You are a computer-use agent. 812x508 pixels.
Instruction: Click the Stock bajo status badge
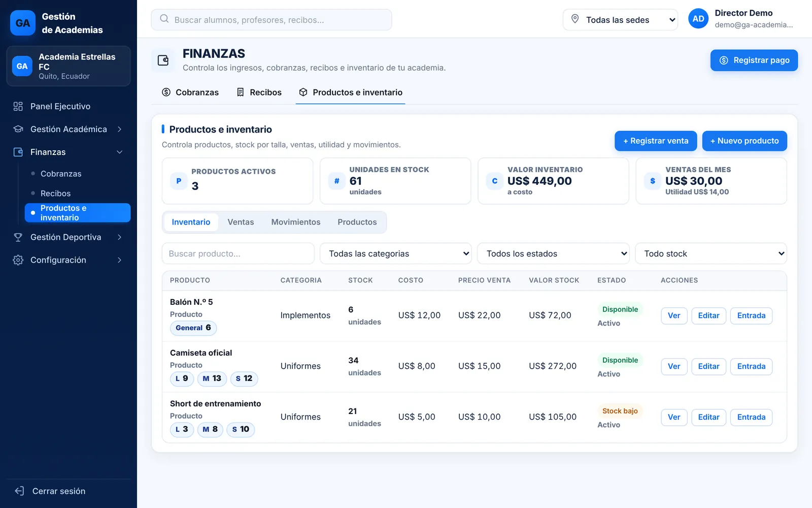620,411
